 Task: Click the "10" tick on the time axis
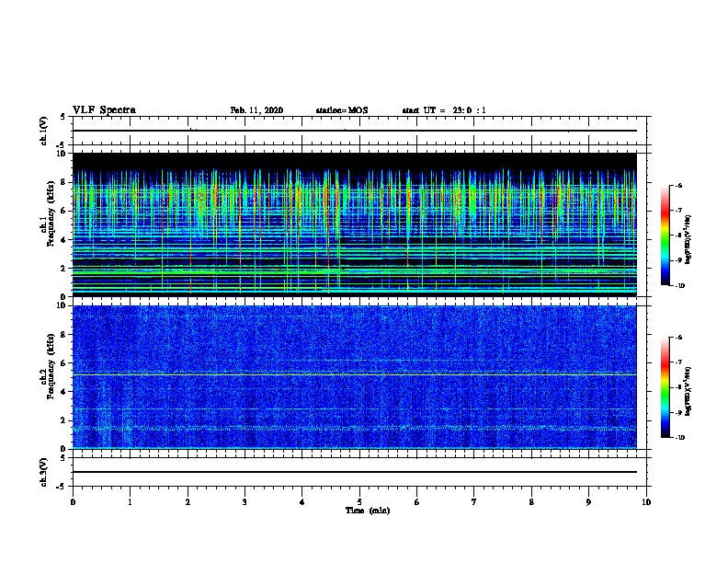tap(646, 502)
